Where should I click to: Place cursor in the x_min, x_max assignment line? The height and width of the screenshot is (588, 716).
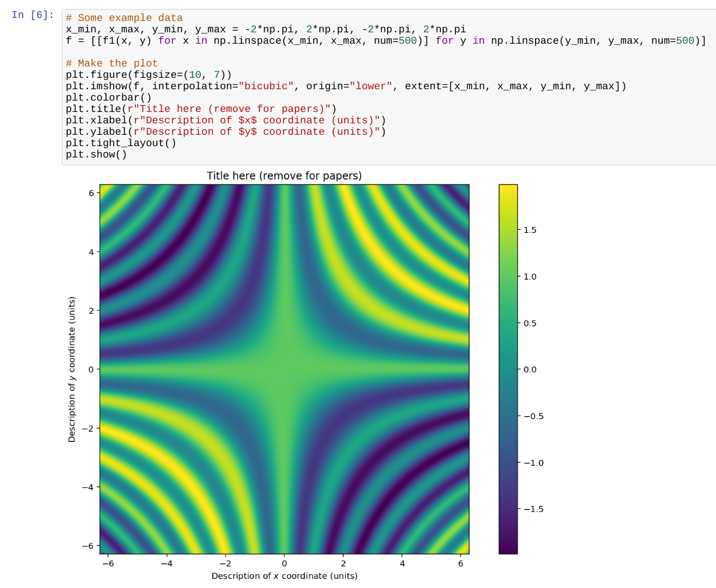click(x=265, y=29)
